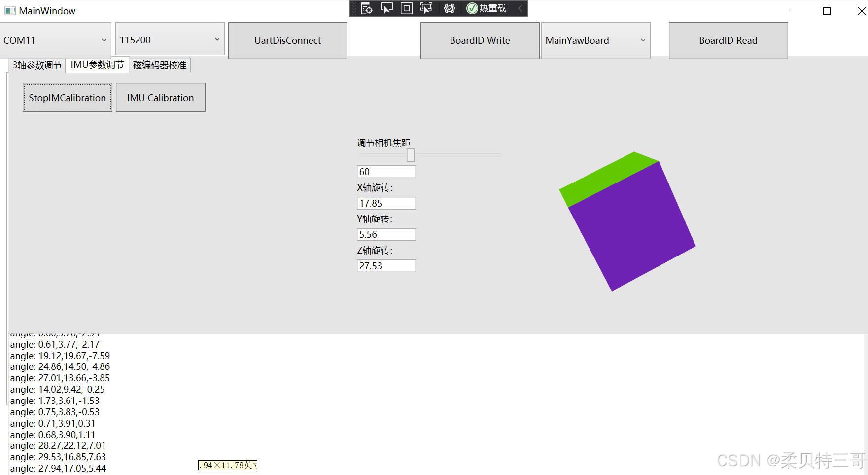Open the Live Visual Tree icon
The image size is (868, 475).
pyautogui.click(x=367, y=8)
